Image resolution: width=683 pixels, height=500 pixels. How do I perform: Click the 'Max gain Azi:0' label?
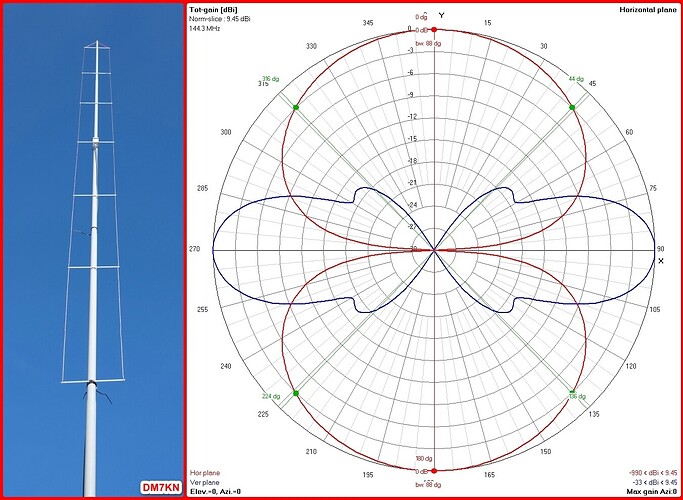[x=654, y=492]
